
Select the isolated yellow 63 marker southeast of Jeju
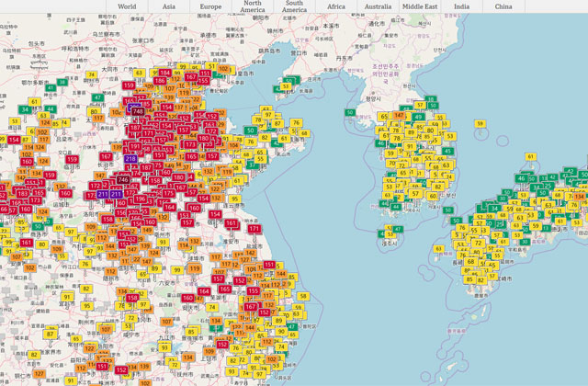coord(437,247)
